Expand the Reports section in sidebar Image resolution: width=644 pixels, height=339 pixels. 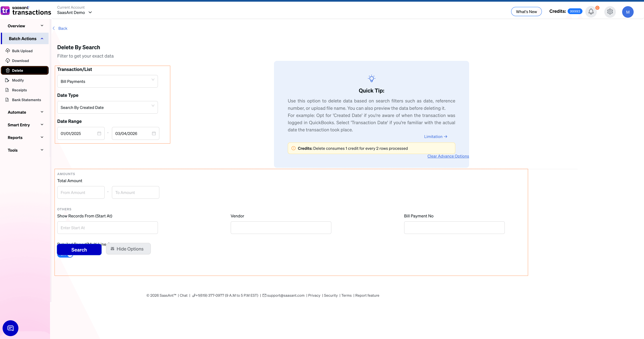pyautogui.click(x=25, y=137)
